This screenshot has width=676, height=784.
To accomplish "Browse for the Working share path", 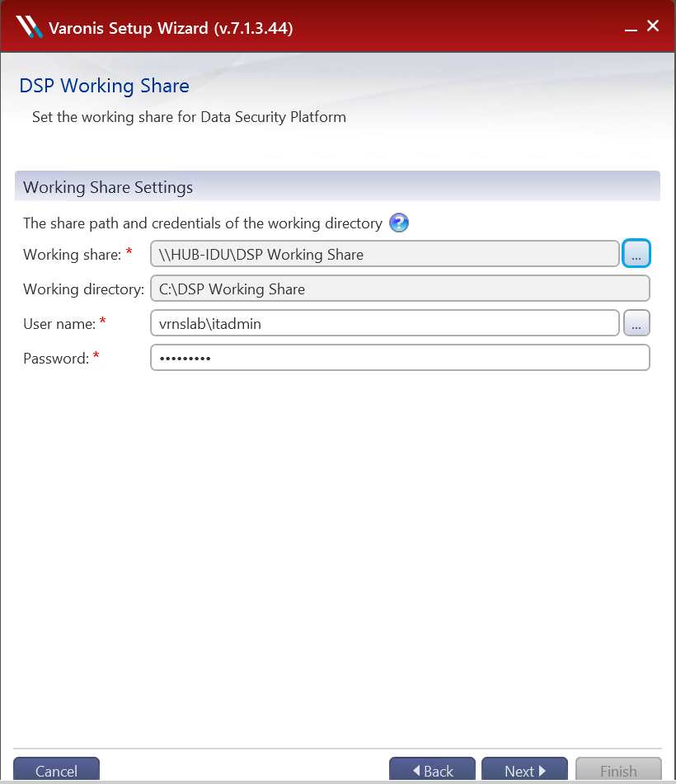I will point(636,253).
